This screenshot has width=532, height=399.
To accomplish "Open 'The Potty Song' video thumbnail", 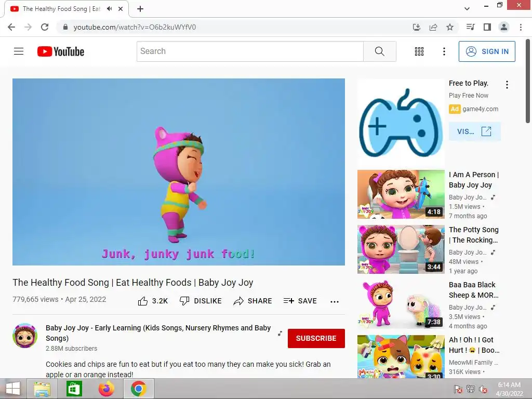I will [401, 249].
